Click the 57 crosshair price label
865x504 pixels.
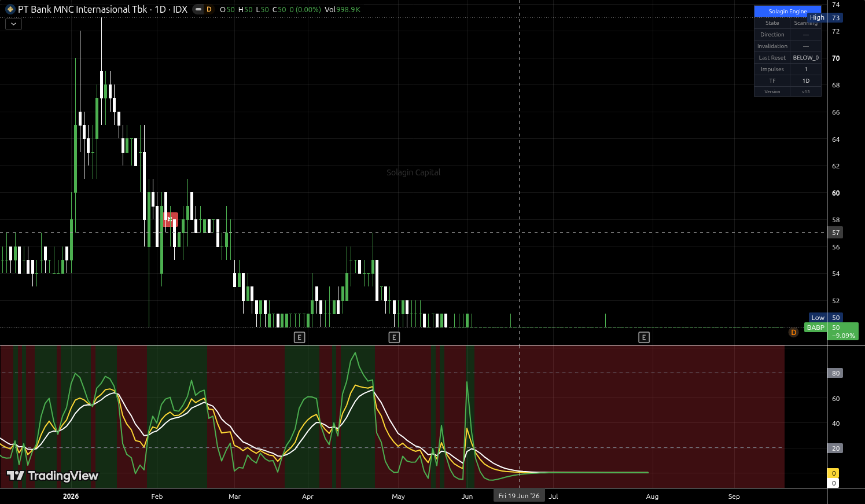coord(835,233)
